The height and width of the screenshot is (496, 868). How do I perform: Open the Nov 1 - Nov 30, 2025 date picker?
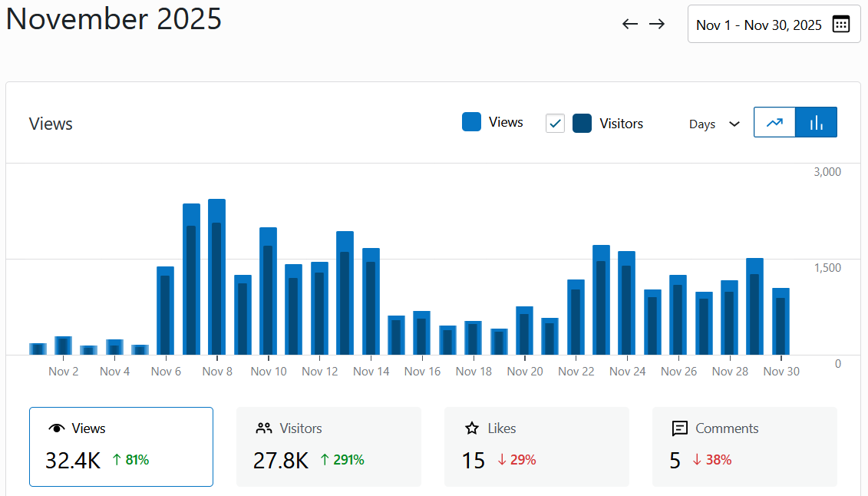point(758,25)
